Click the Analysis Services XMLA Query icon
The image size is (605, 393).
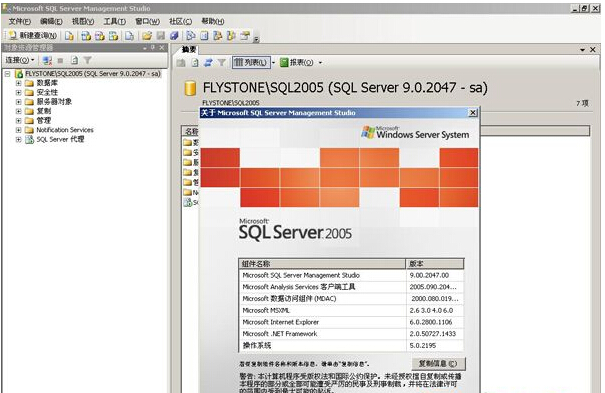point(113,36)
